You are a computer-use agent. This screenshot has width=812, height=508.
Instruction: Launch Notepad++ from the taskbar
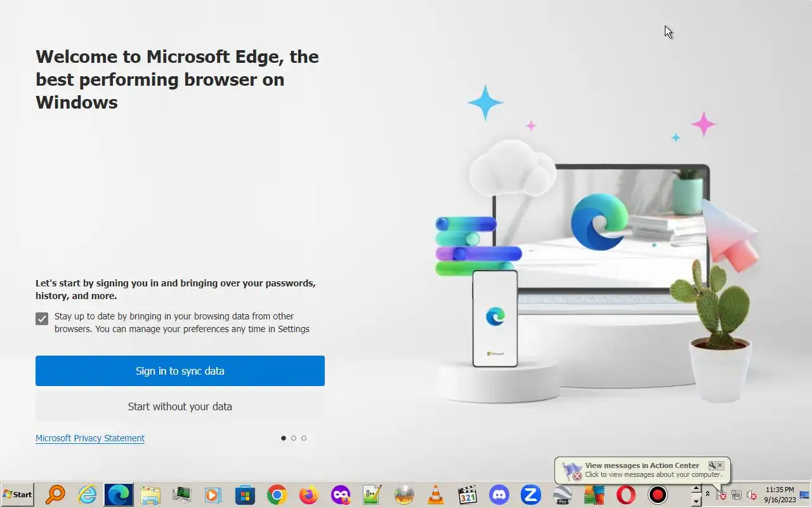tap(372, 495)
